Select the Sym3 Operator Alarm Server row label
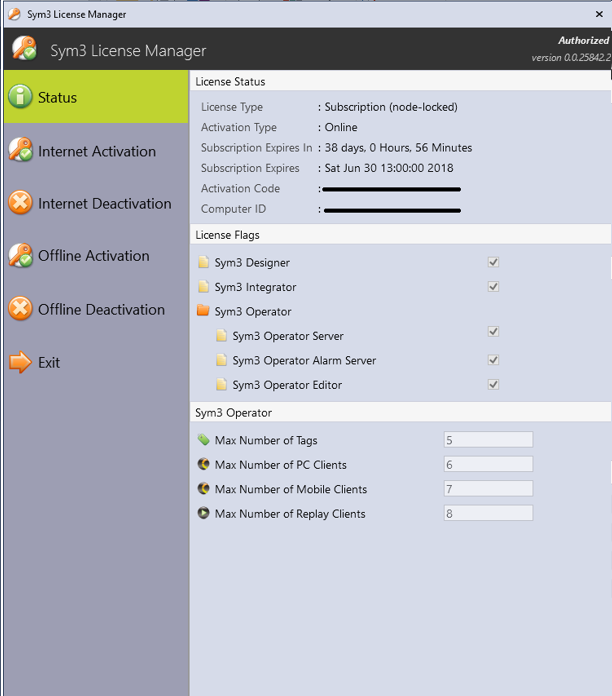Viewport: 612px width, 696px height. pyautogui.click(x=304, y=360)
